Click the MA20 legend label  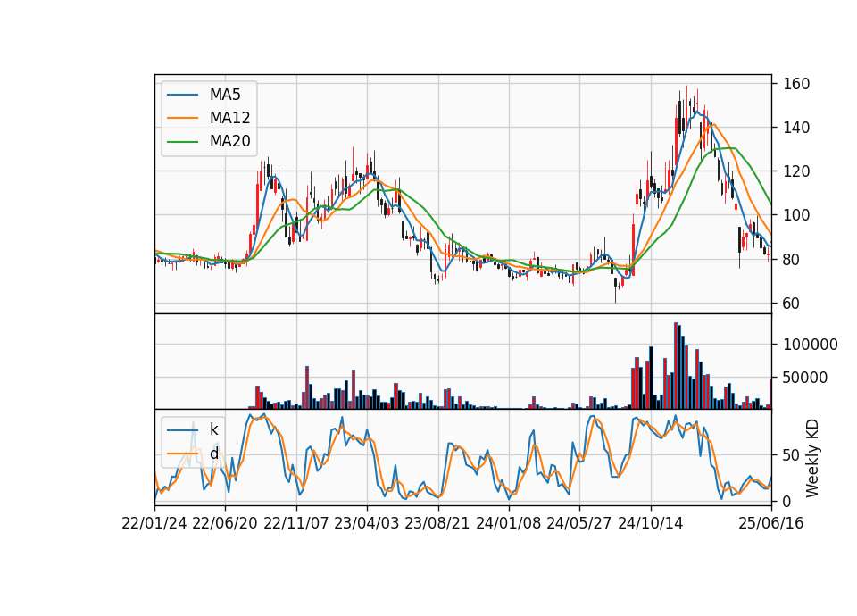[229, 142]
